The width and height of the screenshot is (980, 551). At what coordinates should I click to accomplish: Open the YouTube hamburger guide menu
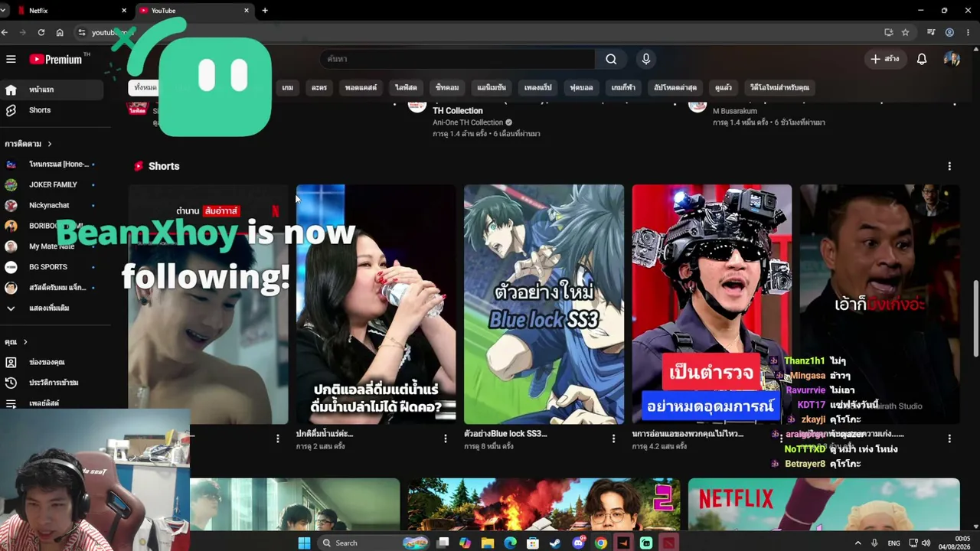tap(11, 59)
